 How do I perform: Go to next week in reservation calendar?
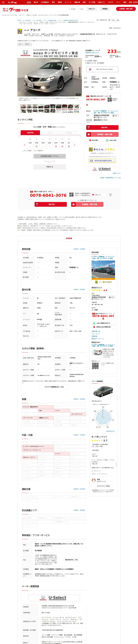74,145
